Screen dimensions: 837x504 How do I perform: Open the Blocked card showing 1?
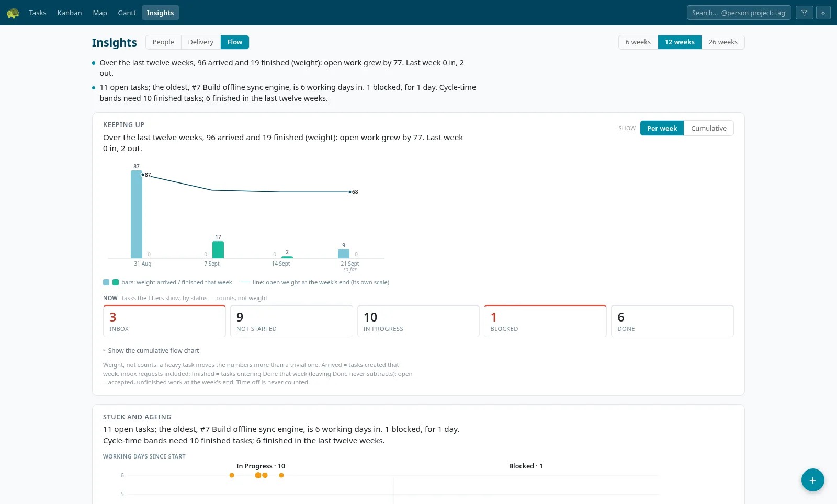[545, 321]
